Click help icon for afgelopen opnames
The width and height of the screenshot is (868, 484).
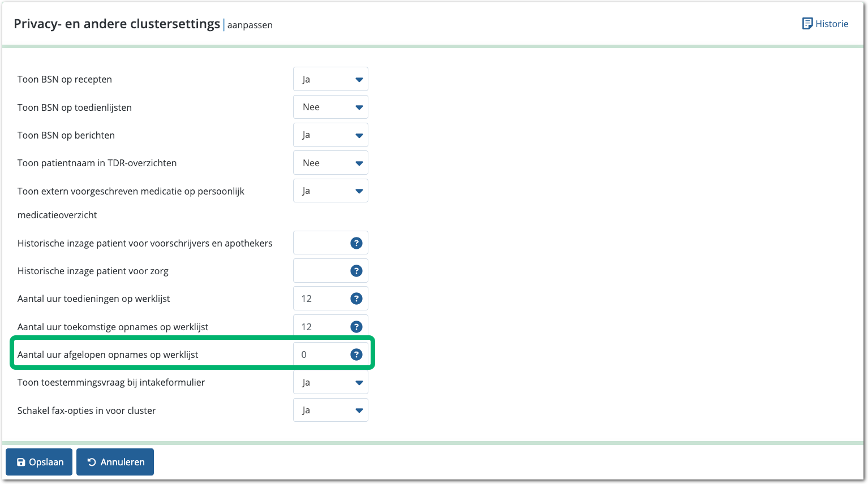tap(356, 355)
